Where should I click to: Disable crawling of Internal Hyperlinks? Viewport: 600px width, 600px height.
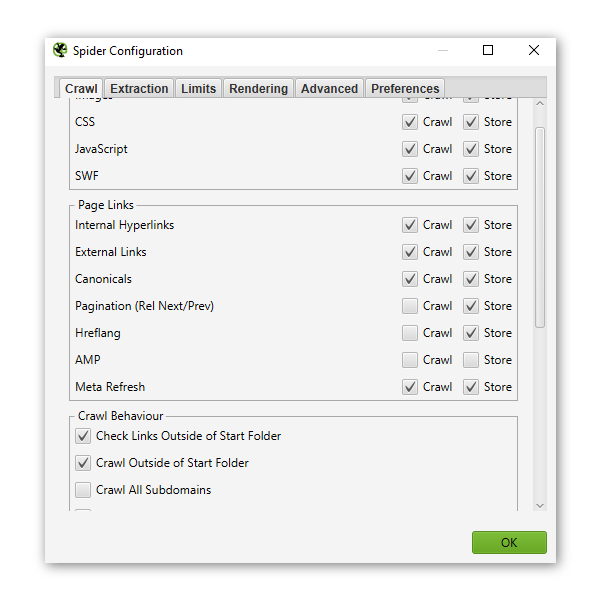410,225
